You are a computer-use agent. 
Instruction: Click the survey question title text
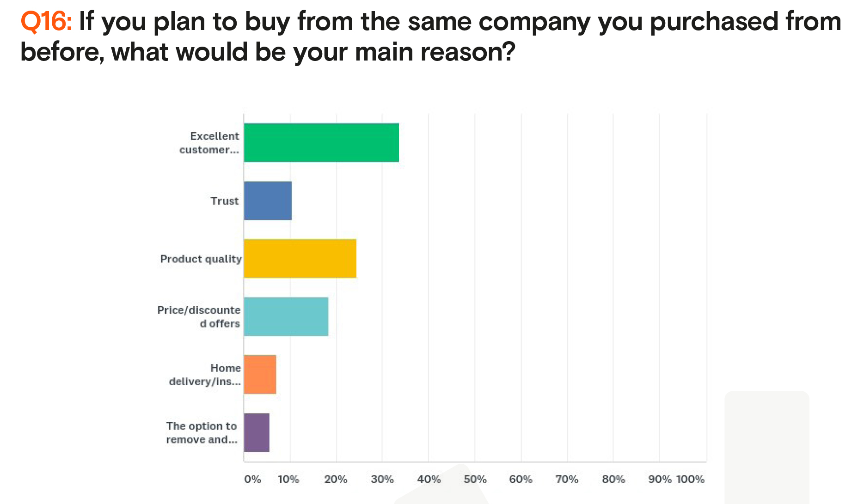(430, 36)
